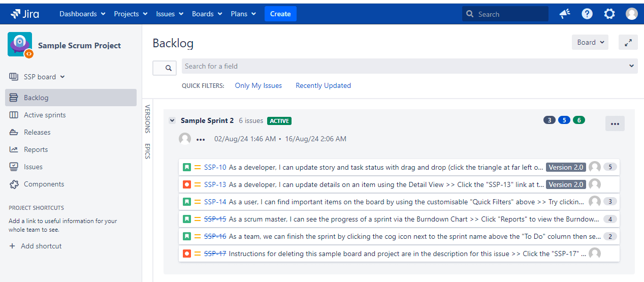Click the feedback megaphone icon

[564, 14]
